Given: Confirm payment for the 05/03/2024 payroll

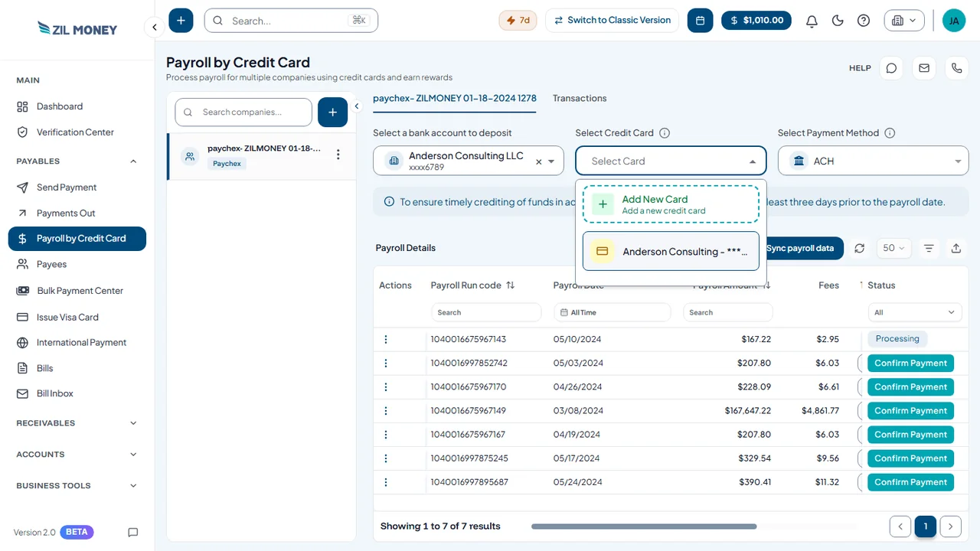Looking at the screenshot, I should point(910,364).
